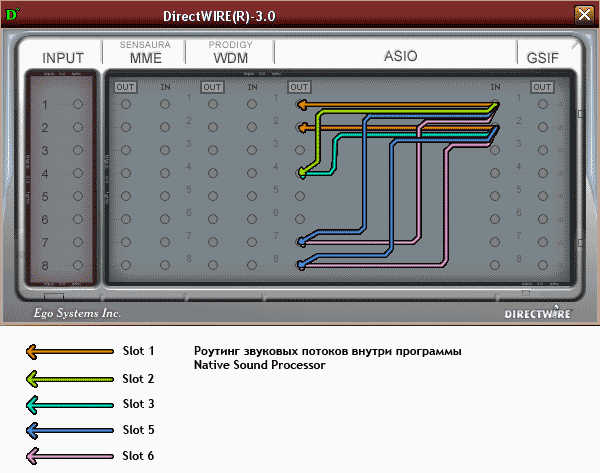Click INPUT port 5 connector
The height and width of the screenshot is (473, 600).
78,196
